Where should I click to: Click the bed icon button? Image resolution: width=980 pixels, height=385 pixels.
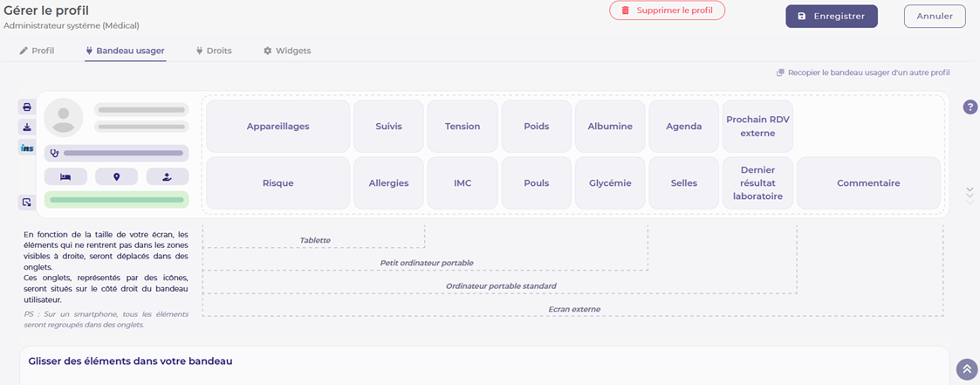click(65, 177)
